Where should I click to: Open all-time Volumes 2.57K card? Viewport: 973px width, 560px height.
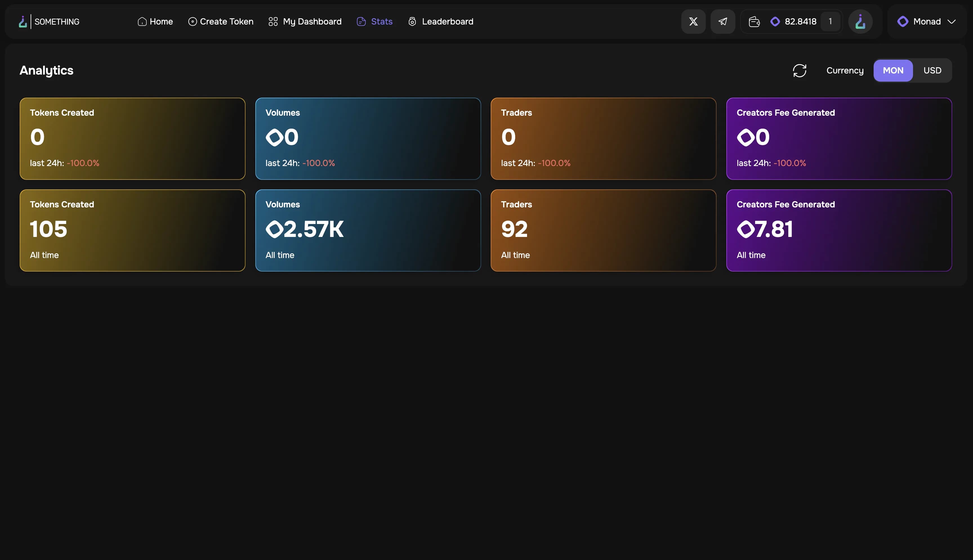tap(368, 230)
